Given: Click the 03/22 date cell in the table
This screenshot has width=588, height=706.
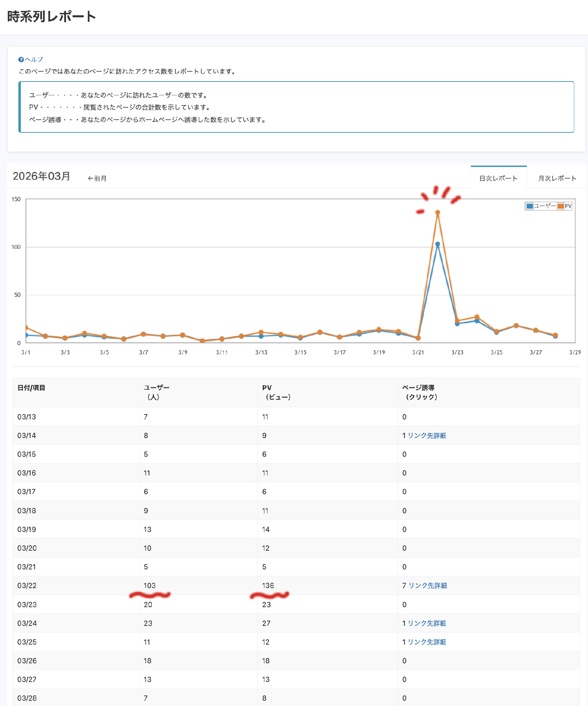Looking at the screenshot, I should [x=27, y=586].
